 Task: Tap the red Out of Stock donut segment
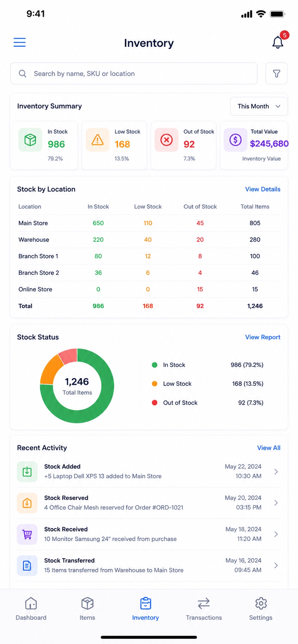coord(69,356)
